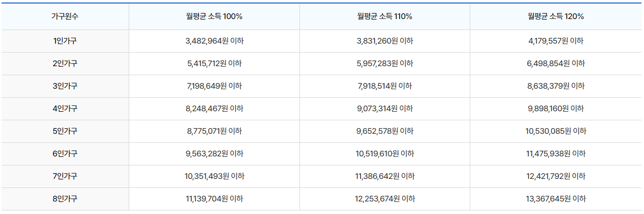Select the 3인가구 row label
The image size is (644, 214).
[x=65, y=86]
